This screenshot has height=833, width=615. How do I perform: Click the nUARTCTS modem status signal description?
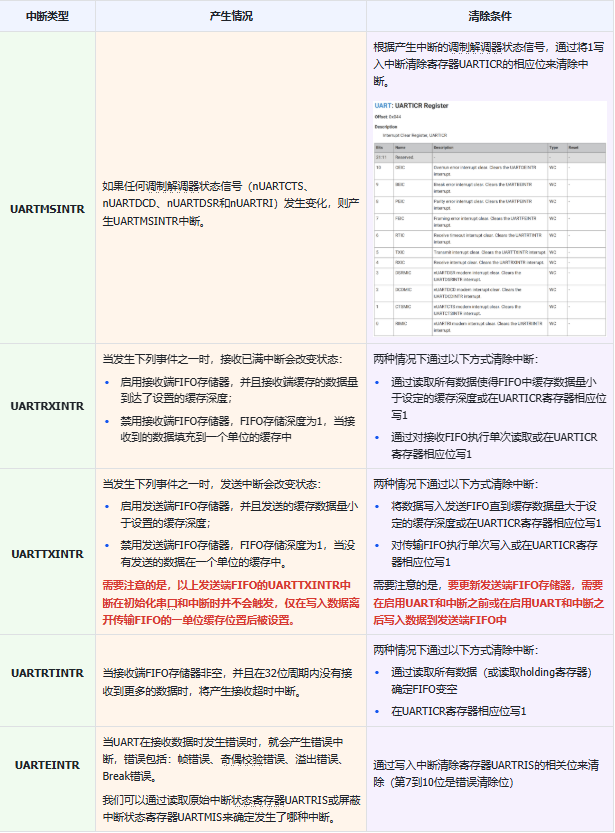click(x=231, y=203)
